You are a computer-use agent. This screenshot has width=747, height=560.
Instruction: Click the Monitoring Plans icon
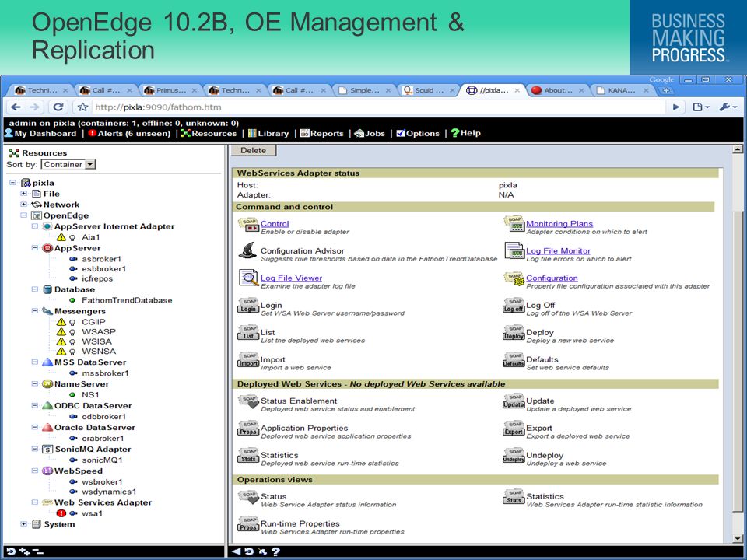pyautogui.click(x=514, y=224)
